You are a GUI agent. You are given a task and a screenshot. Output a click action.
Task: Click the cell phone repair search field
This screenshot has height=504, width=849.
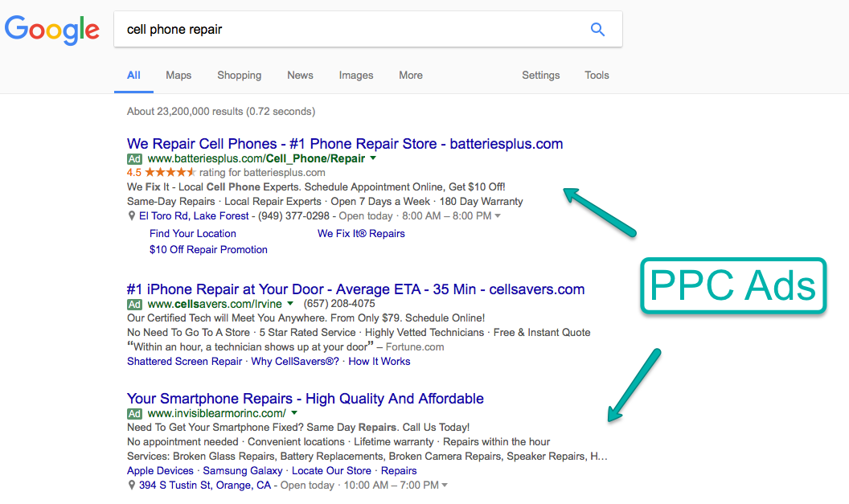[367, 29]
